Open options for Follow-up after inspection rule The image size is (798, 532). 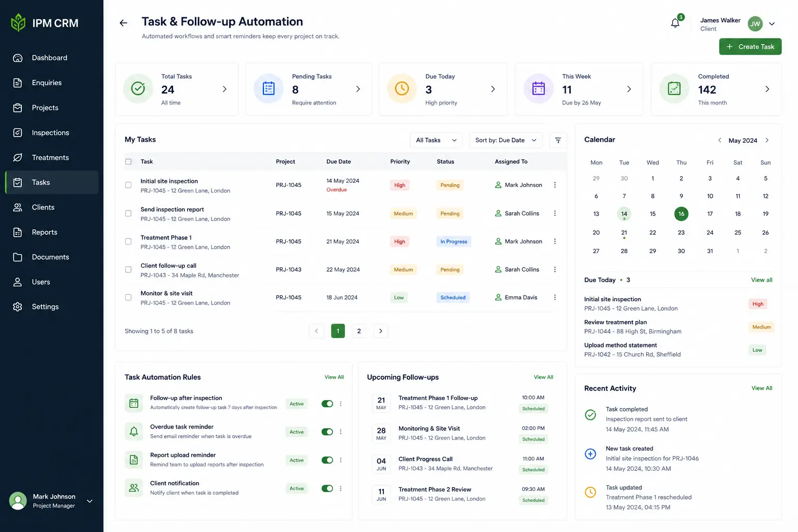tap(341, 404)
